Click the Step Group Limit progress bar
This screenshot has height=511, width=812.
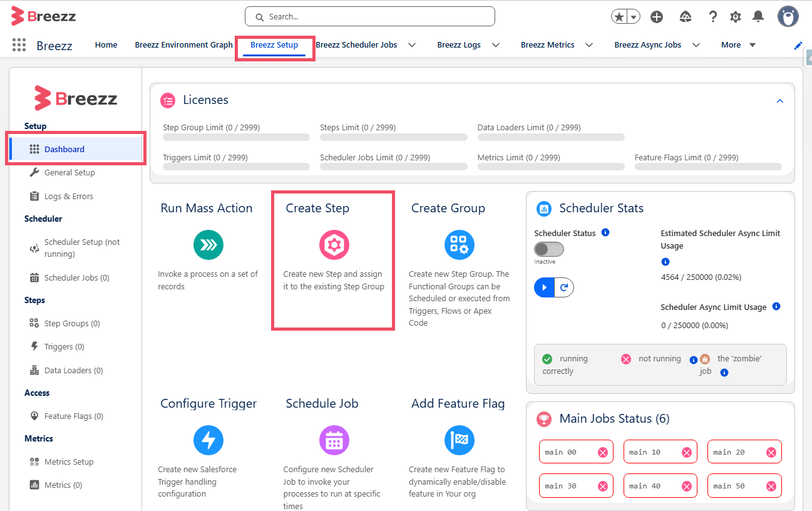tap(236, 137)
